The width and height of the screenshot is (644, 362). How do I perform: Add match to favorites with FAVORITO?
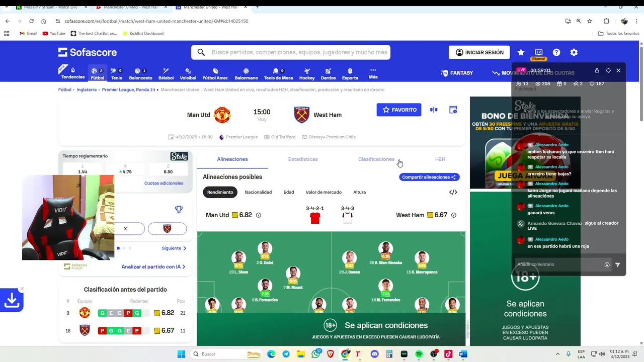[399, 110]
